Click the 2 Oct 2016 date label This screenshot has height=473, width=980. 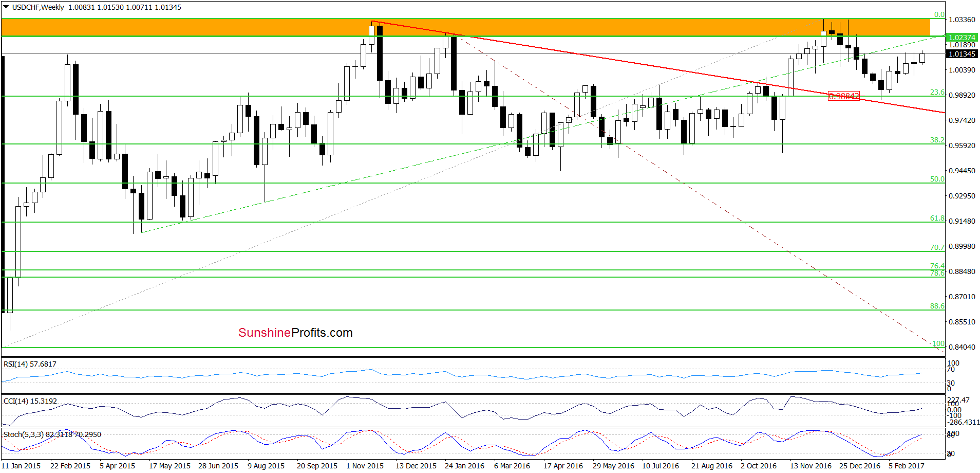pyautogui.click(x=759, y=466)
